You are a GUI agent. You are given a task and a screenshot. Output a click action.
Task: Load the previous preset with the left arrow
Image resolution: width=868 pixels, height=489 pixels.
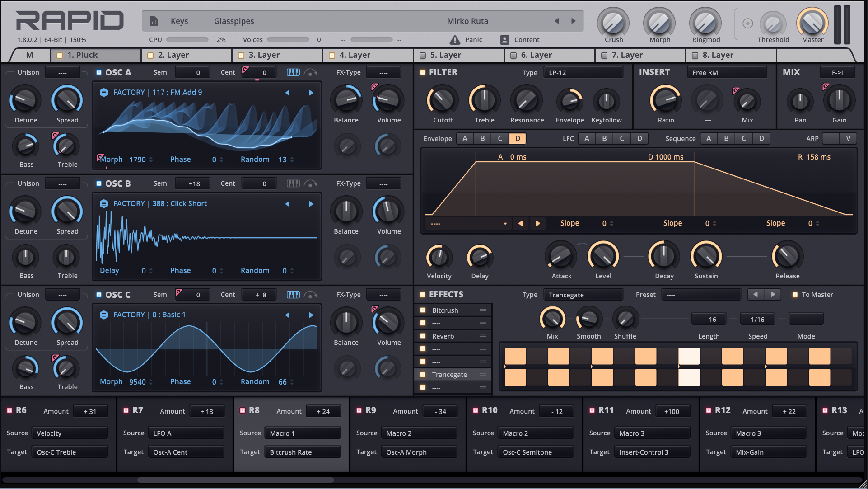556,21
